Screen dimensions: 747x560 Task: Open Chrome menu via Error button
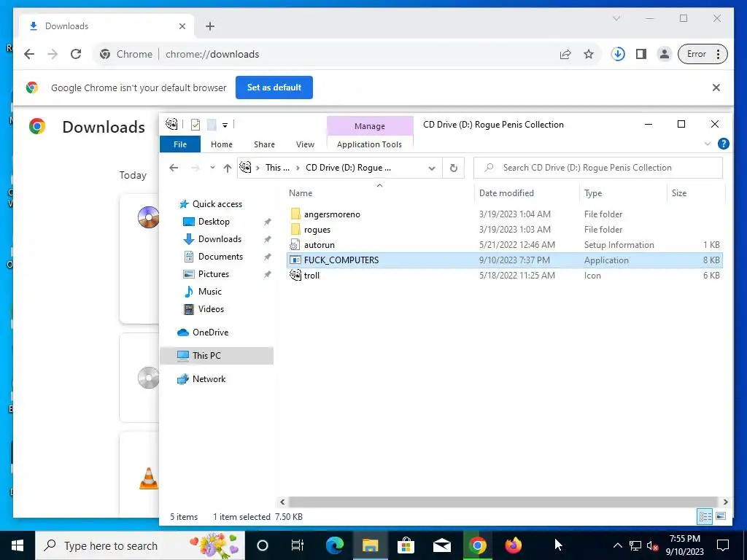click(x=703, y=54)
